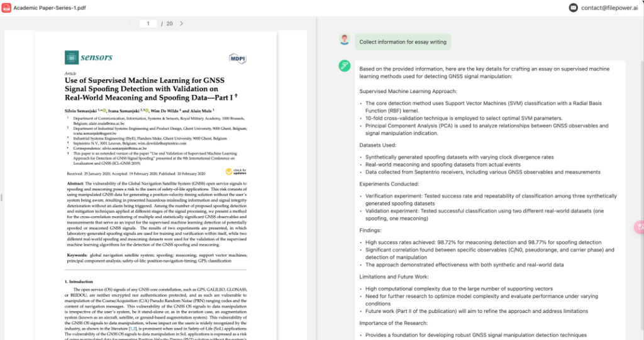Screen dimensions: 644x340
Task: Click the page number input field
Action: coord(148,24)
